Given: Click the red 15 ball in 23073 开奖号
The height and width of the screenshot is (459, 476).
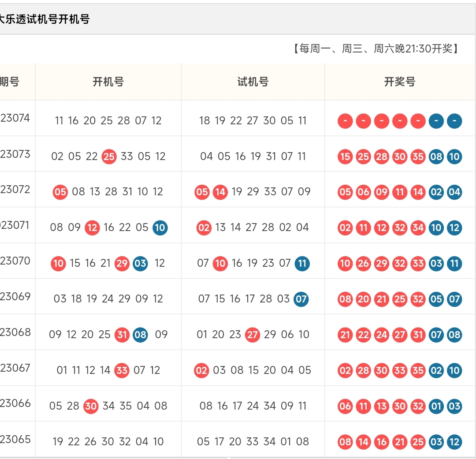Looking at the screenshot, I should click(345, 157).
